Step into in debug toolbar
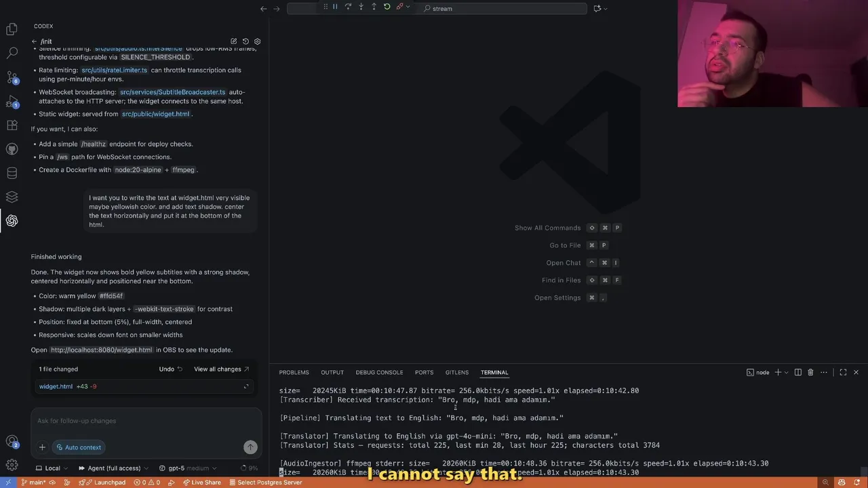This screenshot has height=488, width=868. tap(361, 7)
